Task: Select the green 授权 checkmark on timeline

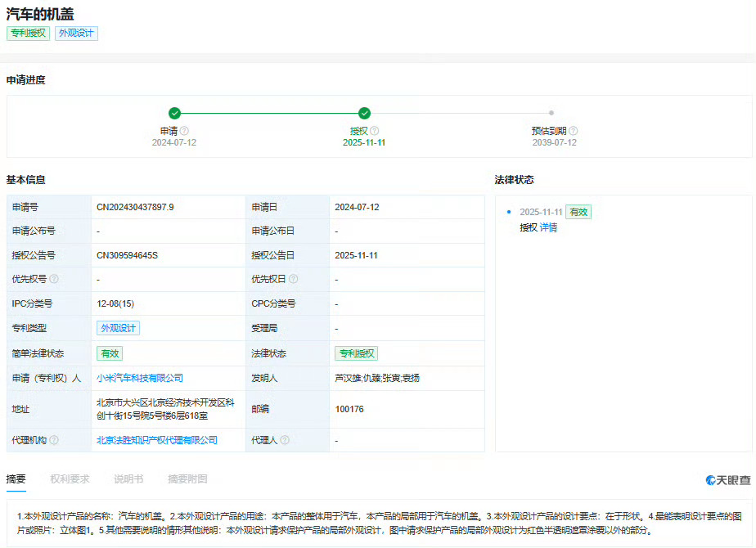Action: pos(364,113)
